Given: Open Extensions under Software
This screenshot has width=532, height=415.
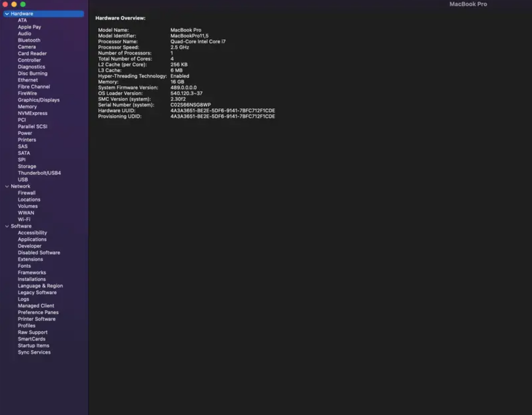Looking at the screenshot, I should 30,259.
